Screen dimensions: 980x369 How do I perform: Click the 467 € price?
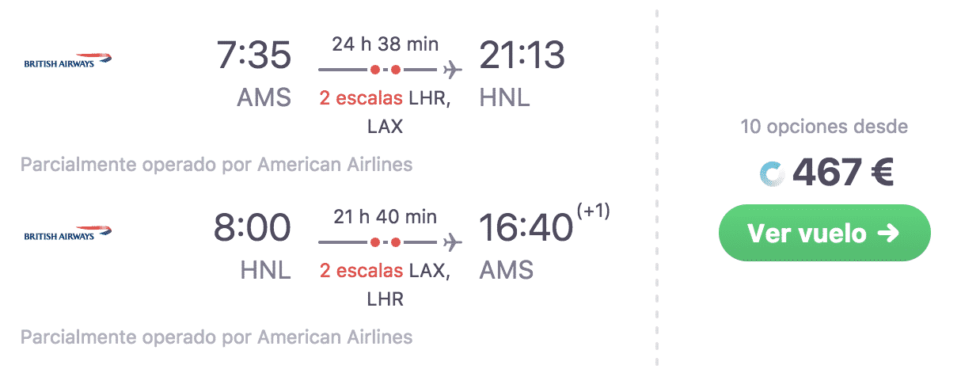pos(843,173)
